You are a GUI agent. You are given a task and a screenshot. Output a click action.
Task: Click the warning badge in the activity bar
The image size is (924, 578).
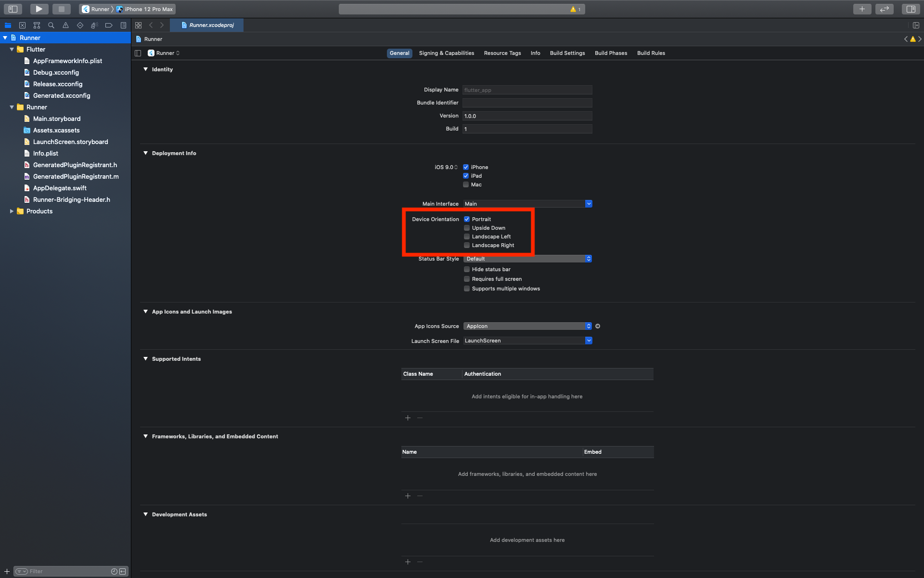click(576, 9)
